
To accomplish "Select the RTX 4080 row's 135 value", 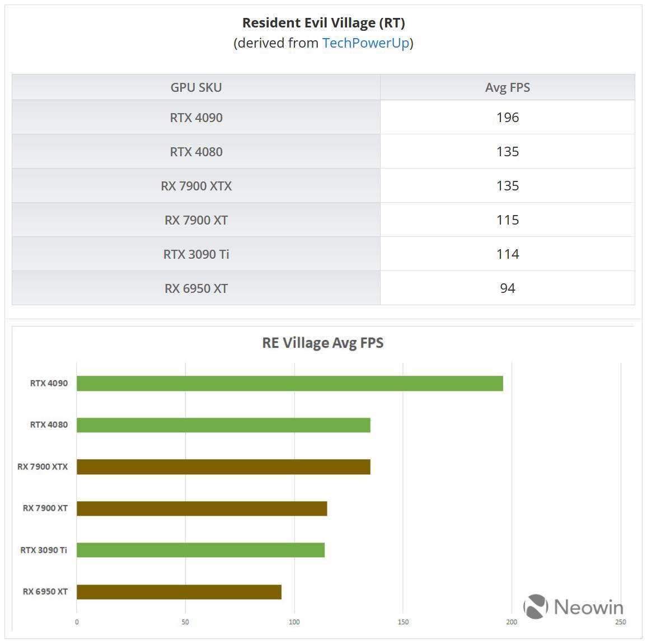I will tap(508, 152).
